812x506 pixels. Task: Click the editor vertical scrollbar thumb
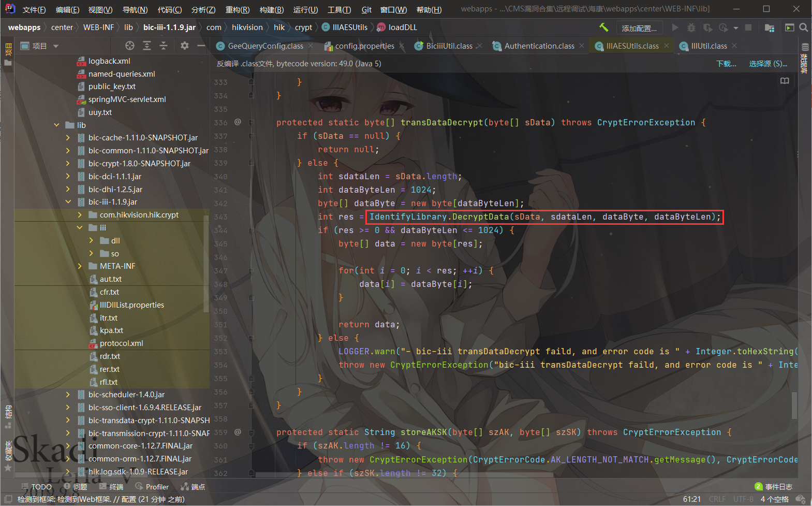[x=794, y=405]
